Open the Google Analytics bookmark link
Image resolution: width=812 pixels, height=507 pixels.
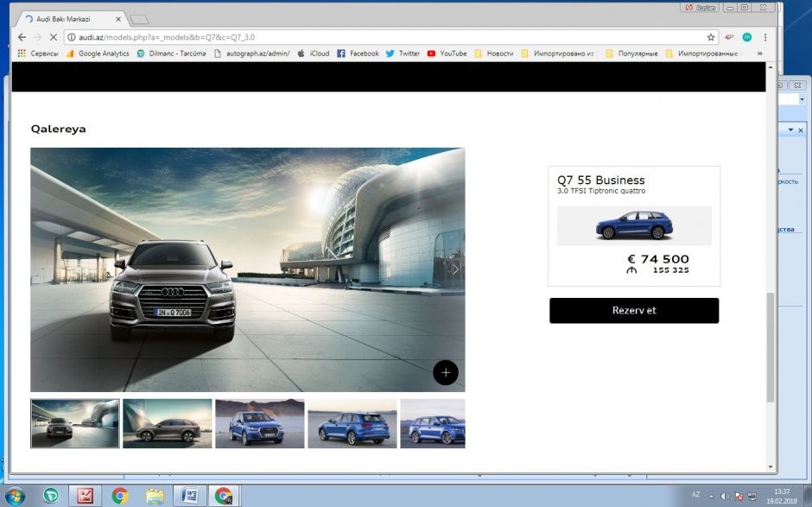(x=98, y=54)
